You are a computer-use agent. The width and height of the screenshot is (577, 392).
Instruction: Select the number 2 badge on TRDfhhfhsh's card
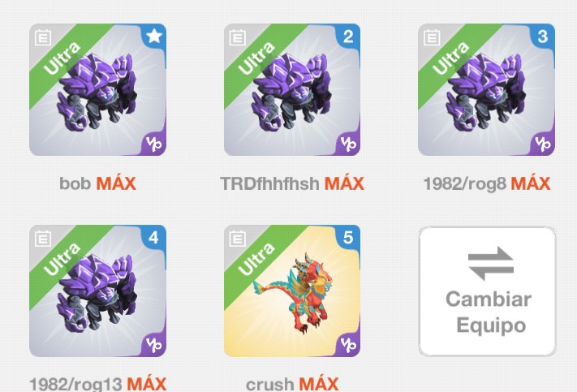click(348, 36)
